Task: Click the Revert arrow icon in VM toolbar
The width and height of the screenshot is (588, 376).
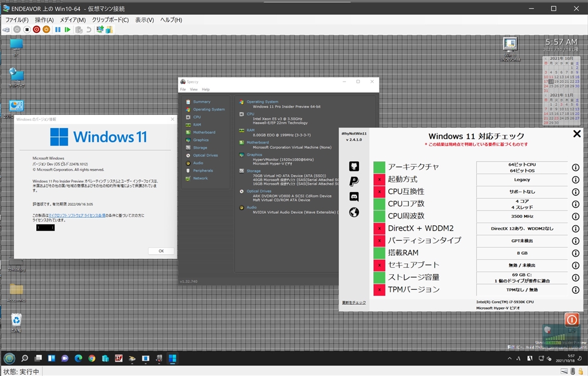Action: tap(88, 30)
